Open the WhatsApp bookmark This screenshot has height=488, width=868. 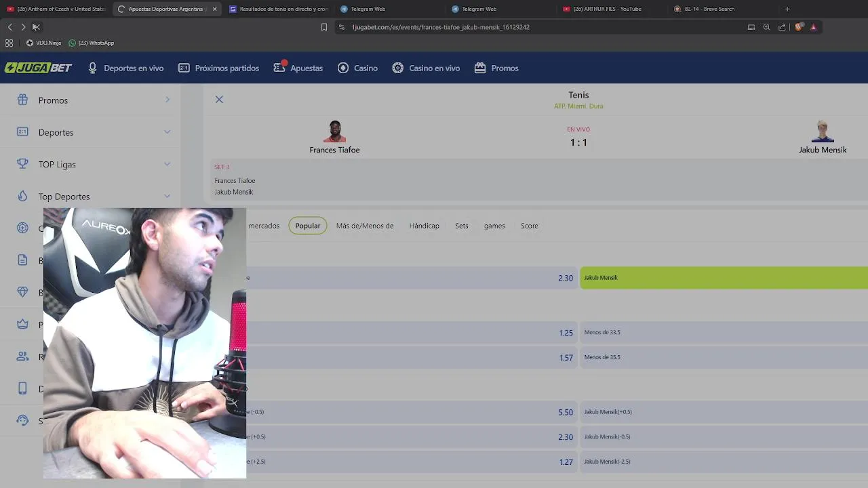pos(92,43)
